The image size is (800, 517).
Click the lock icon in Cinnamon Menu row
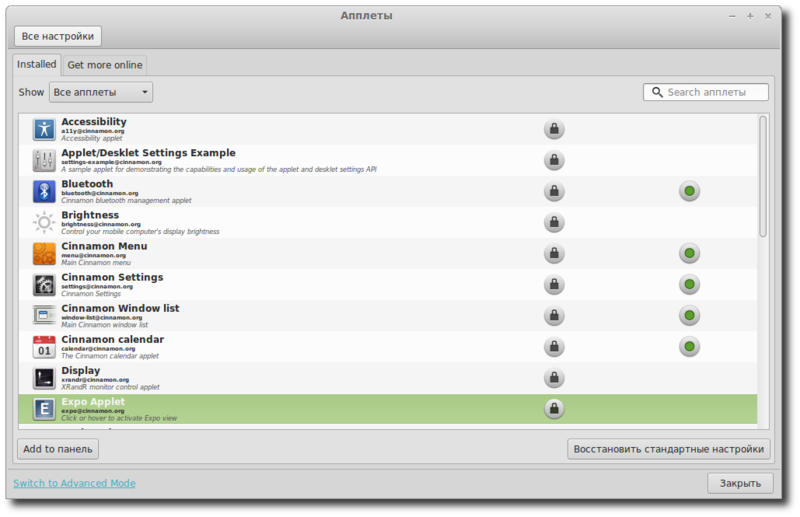coord(554,254)
